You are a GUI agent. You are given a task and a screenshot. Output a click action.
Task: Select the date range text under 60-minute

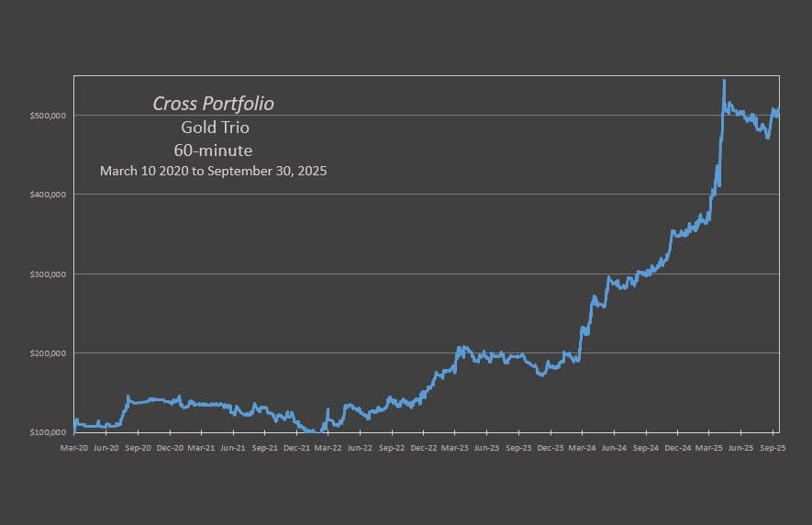tap(213, 171)
